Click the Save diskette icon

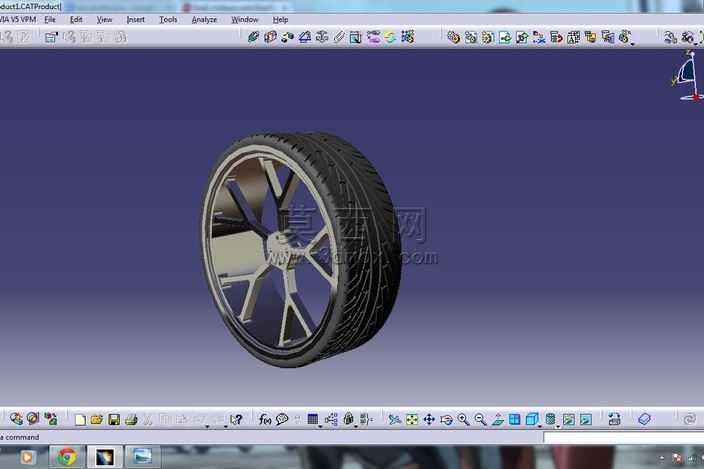(x=114, y=420)
